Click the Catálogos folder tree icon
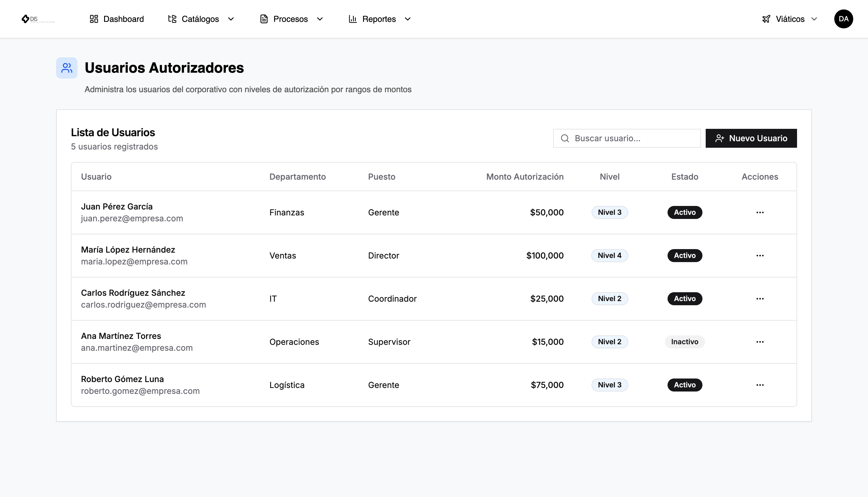The height and width of the screenshot is (497, 868). (x=172, y=19)
